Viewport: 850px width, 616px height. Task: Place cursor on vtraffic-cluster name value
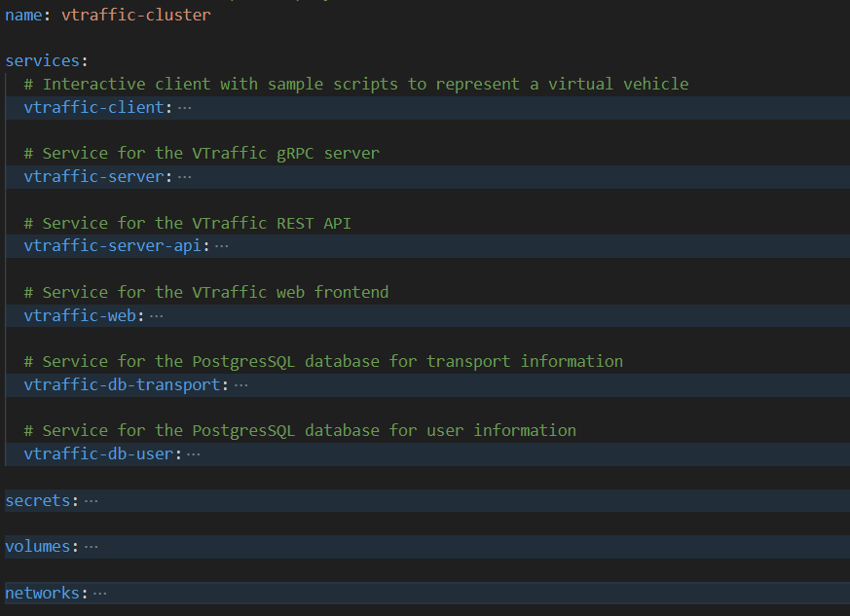click(136, 15)
